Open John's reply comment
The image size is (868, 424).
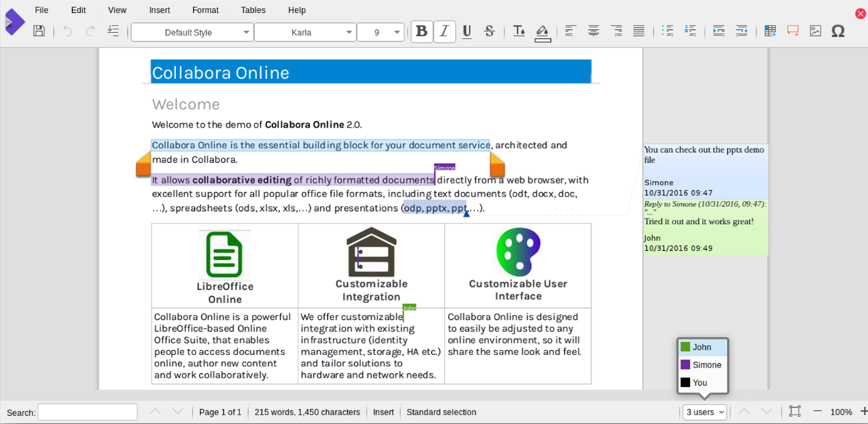click(x=705, y=228)
